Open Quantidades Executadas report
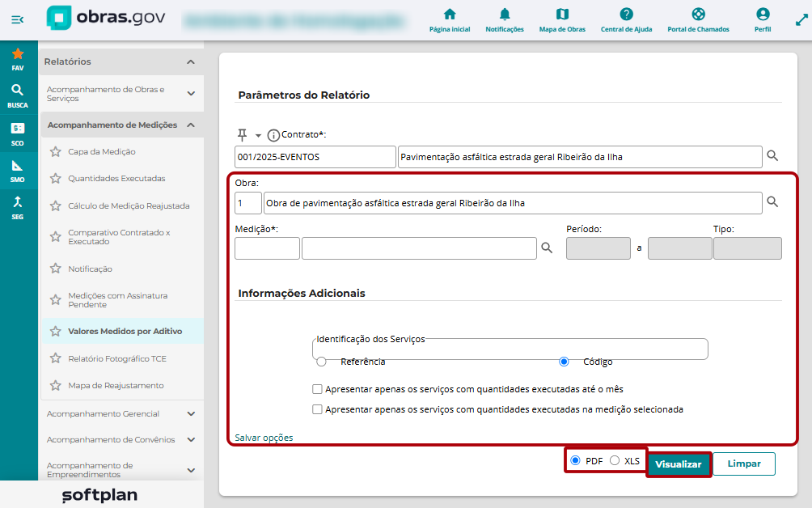The image size is (812, 508). coord(116,179)
